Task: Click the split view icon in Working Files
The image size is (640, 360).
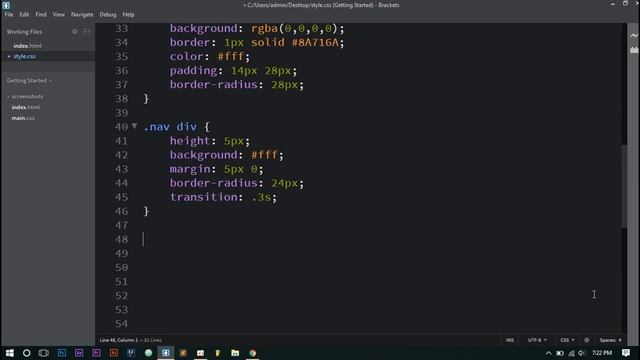Action: coord(87,31)
